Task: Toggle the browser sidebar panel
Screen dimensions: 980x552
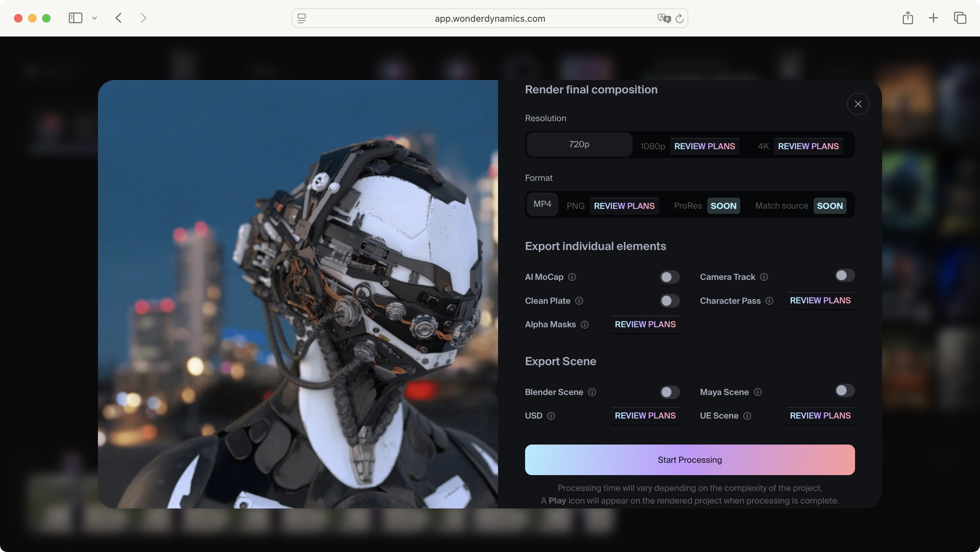Action: coord(75,18)
